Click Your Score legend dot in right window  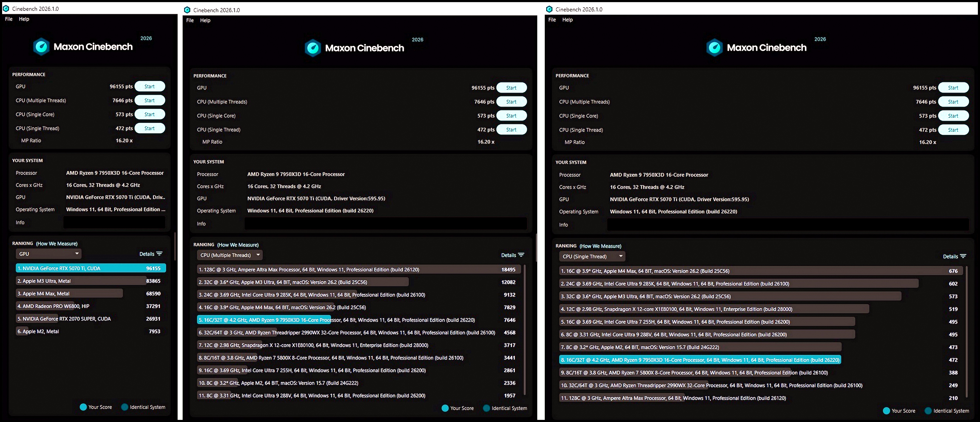[x=886, y=411]
